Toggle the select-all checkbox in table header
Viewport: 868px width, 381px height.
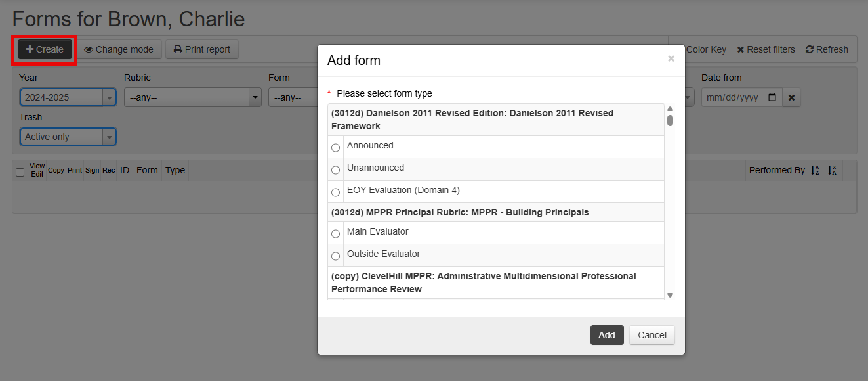tap(20, 172)
